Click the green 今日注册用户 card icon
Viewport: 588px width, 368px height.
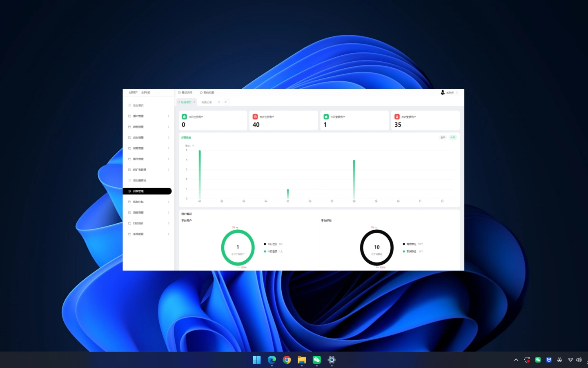(184, 117)
